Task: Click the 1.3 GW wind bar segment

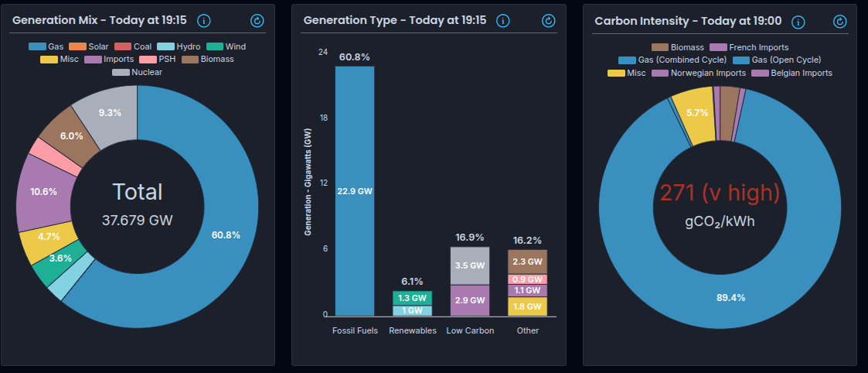Action: [413, 298]
